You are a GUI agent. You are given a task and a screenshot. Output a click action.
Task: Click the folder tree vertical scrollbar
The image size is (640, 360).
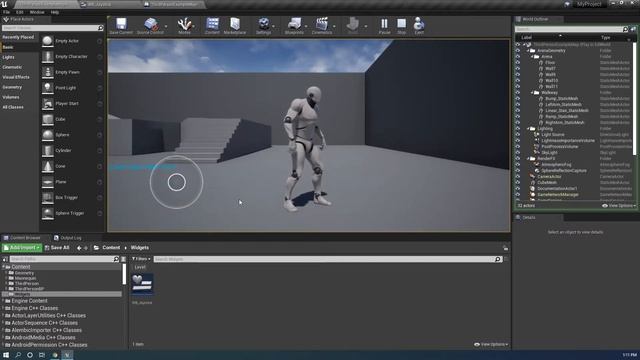point(124,274)
